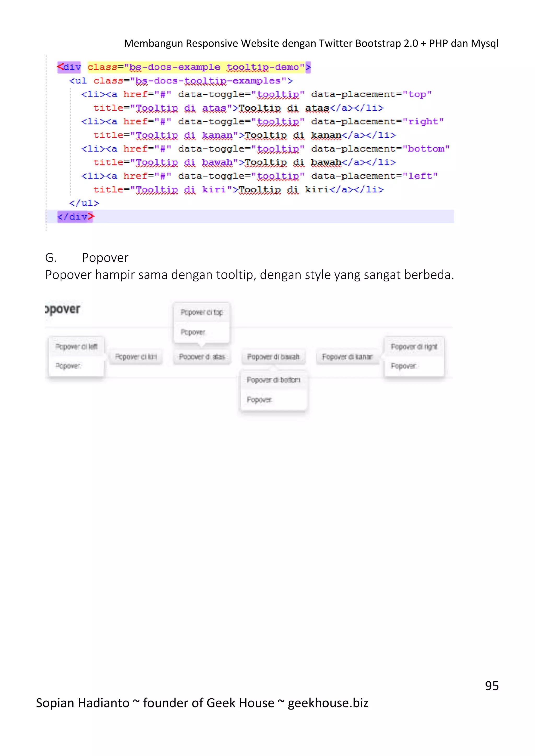Click the highlighted closing div tag
Screen dimensions: 535x756
[x=76, y=217]
